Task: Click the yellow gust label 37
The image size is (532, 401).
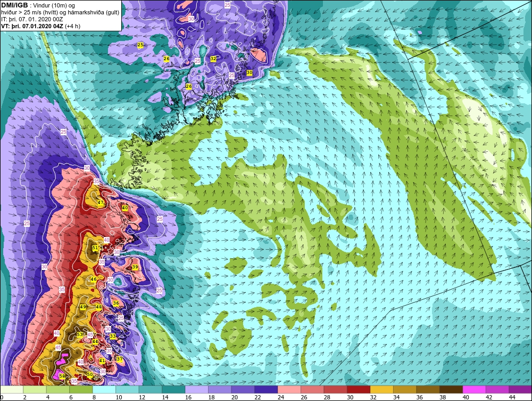Action: 119,359
